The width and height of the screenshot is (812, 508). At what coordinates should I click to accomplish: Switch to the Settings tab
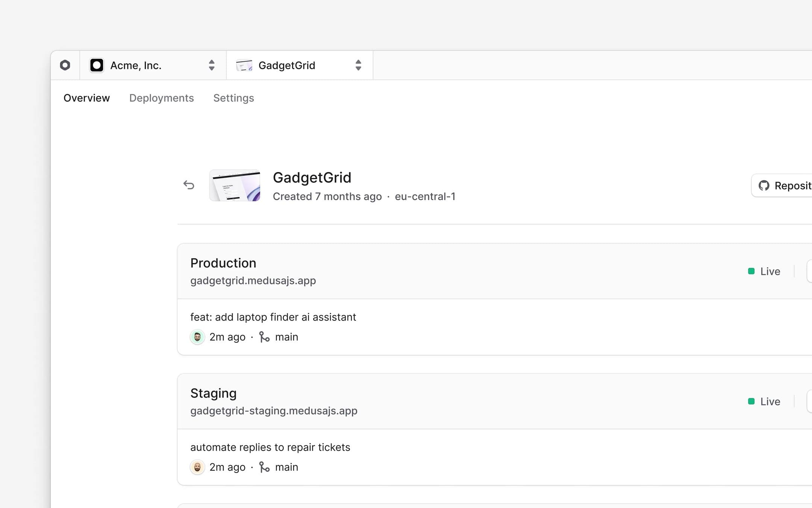tap(233, 98)
